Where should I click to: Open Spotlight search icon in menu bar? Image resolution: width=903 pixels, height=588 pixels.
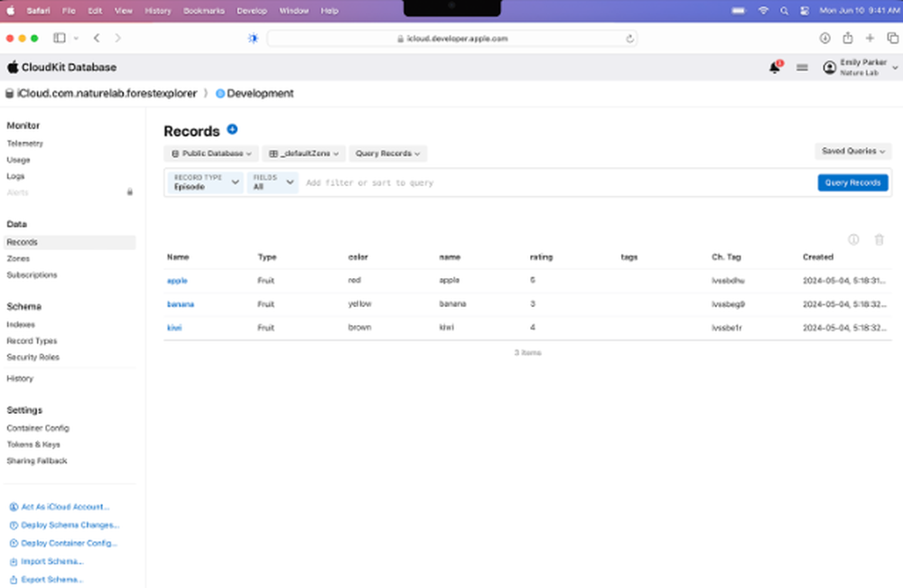click(x=784, y=10)
